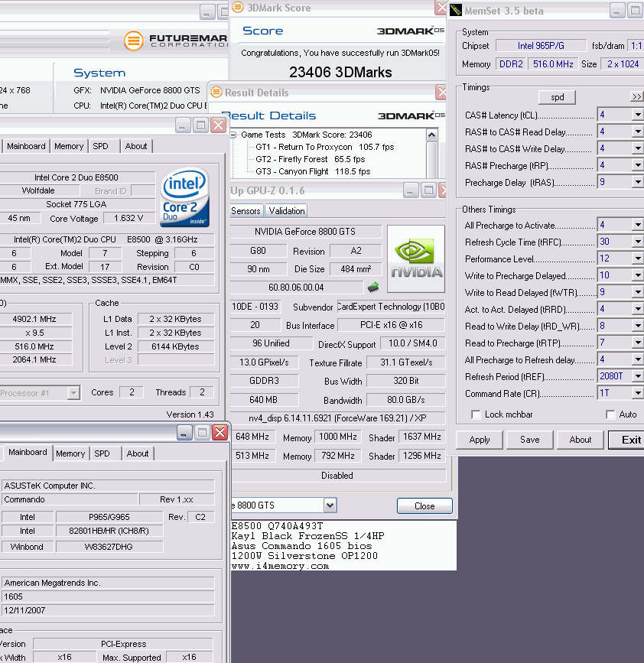Open Refresh Cycle Time (tRFC) dropdown
Image resolution: width=644 pixels, height=663 pixels.
637,242
